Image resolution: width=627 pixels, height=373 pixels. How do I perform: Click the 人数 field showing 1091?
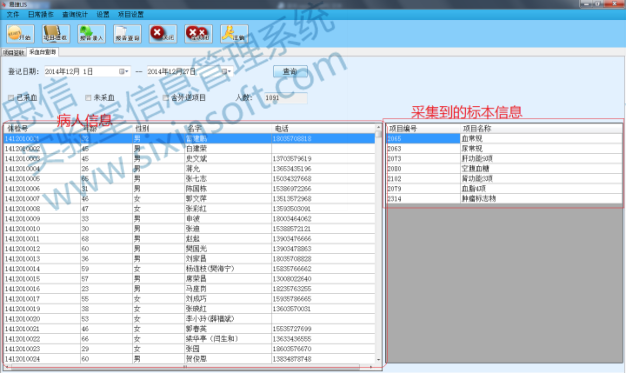tap(286, 98)
